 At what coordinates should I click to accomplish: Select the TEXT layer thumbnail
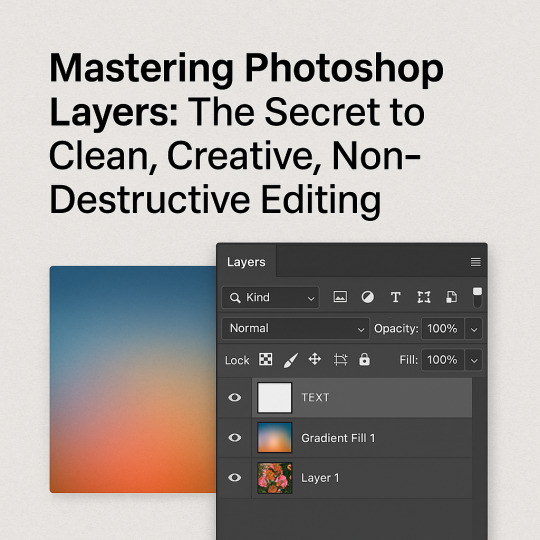(274, 397)
